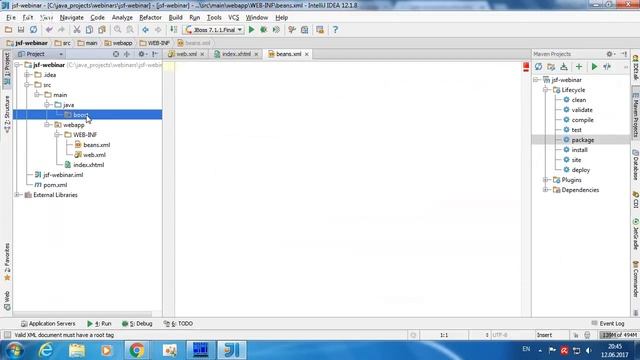Click the Maven download sources icon
640x360 pixels.
pos(564,67)
